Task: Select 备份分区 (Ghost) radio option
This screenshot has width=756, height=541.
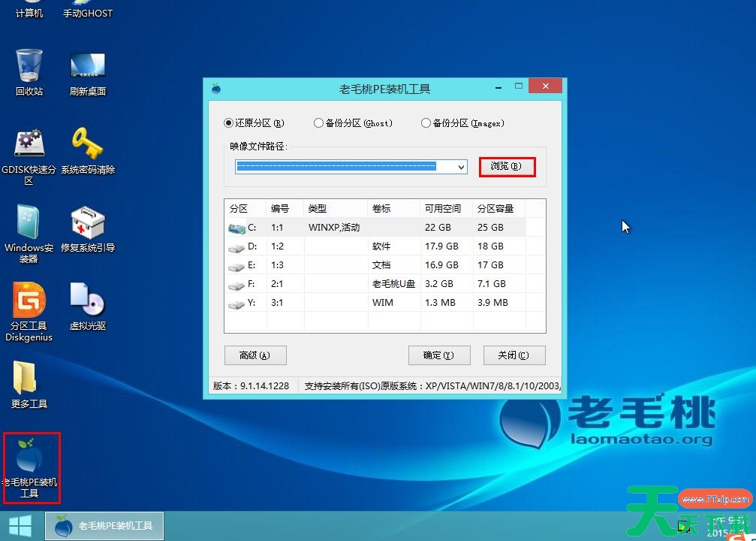Action: [x=319, y=123]
